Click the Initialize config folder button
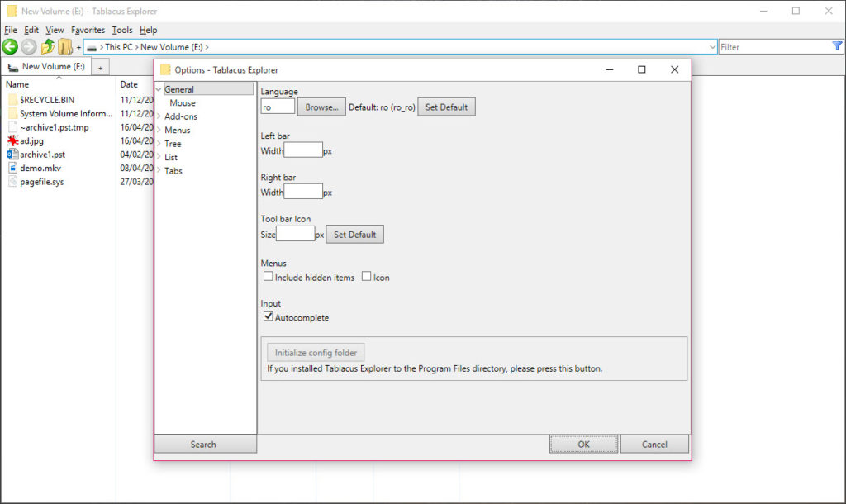The height and width of the screenshot is (504, 846). click(x=316, y=352)
